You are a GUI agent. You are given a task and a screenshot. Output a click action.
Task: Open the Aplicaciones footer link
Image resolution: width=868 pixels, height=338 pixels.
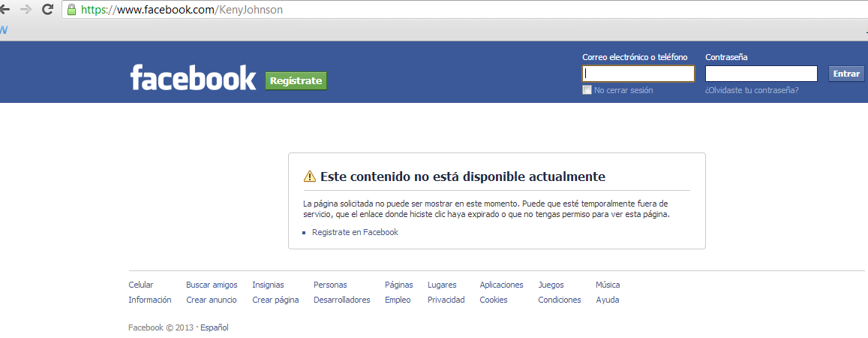coord(501,285)
